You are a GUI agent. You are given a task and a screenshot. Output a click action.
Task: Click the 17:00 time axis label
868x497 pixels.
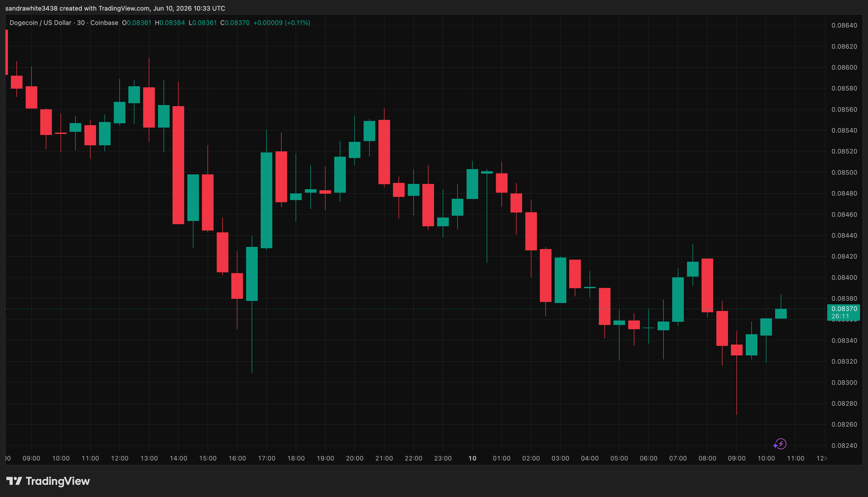(266, 458)
